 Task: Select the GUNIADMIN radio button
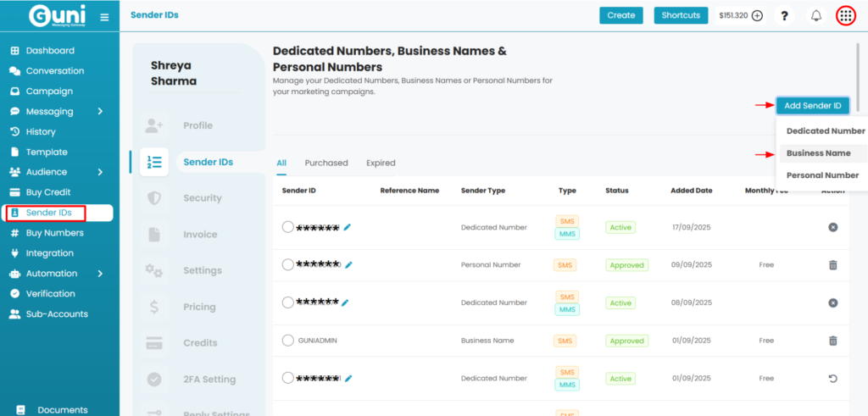tap(287, 341)
